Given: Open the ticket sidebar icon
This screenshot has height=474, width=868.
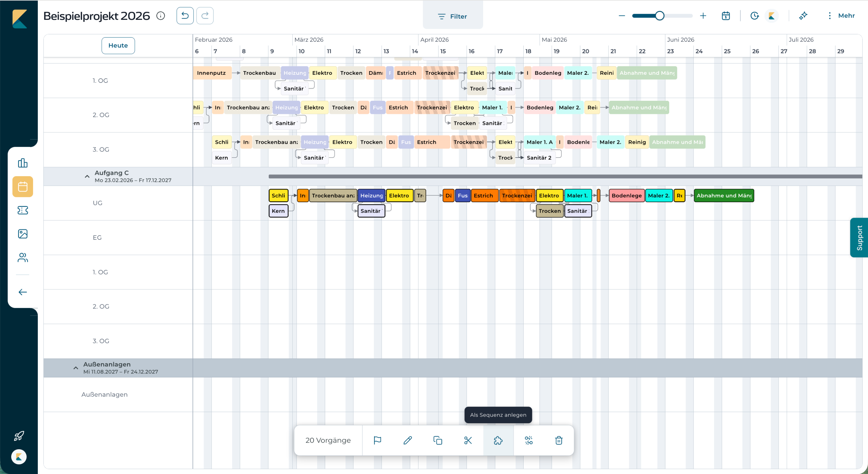Looking at the screenshot, I should pos(22,210).
